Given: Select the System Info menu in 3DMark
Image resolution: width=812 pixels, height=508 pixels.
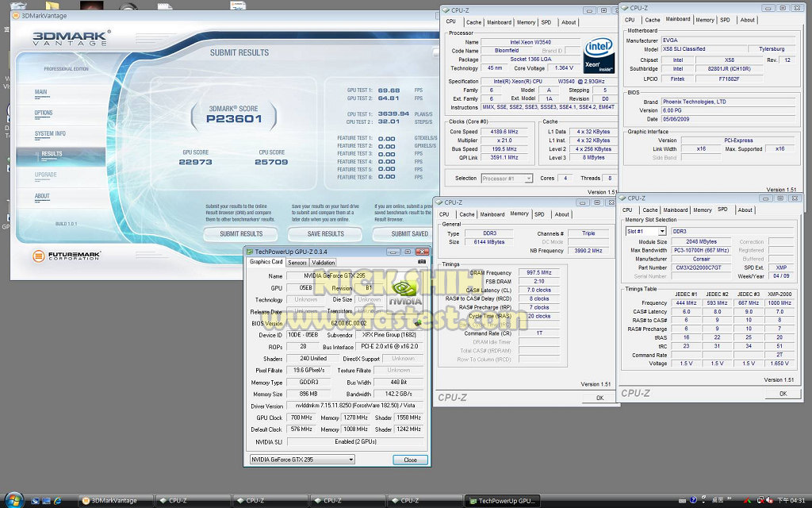Looking at the screenshot, I should 51,133.
